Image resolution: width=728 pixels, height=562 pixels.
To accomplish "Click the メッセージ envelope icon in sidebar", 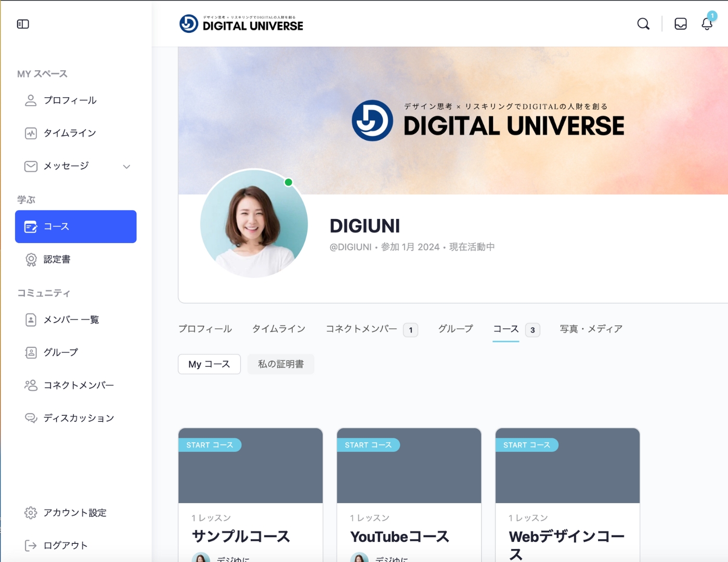I will click(x=31, y=166).
